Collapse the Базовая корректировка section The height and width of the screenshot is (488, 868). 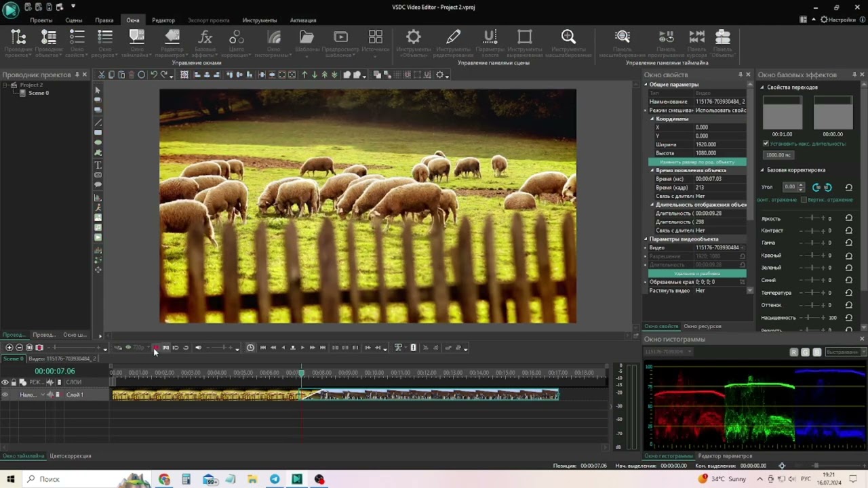(x=762, y=170)
